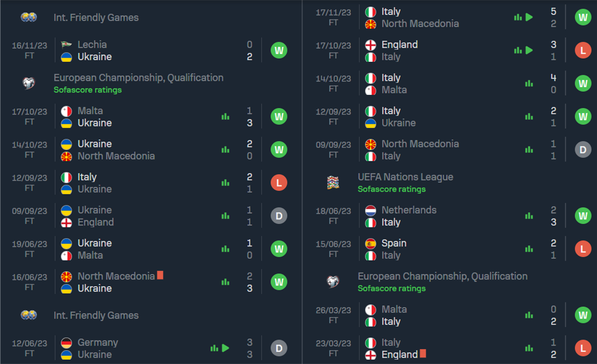Click statistics icon for Netherlands vs Italy

[x=529, y=216]
